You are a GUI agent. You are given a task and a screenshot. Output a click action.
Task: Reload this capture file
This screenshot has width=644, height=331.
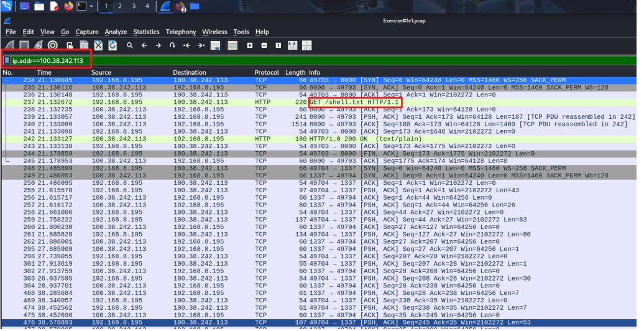point(113,45)
